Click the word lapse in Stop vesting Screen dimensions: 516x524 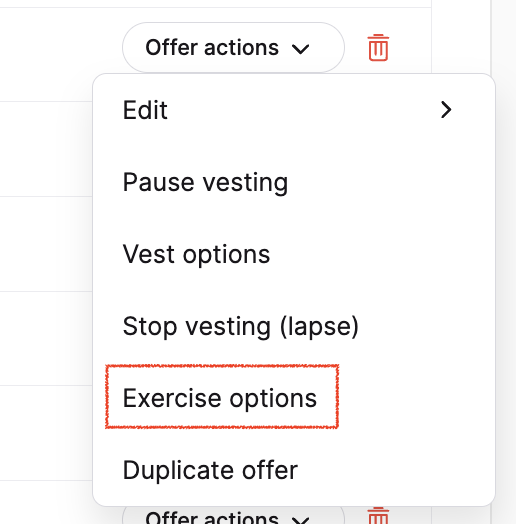[x=319, y=327]
